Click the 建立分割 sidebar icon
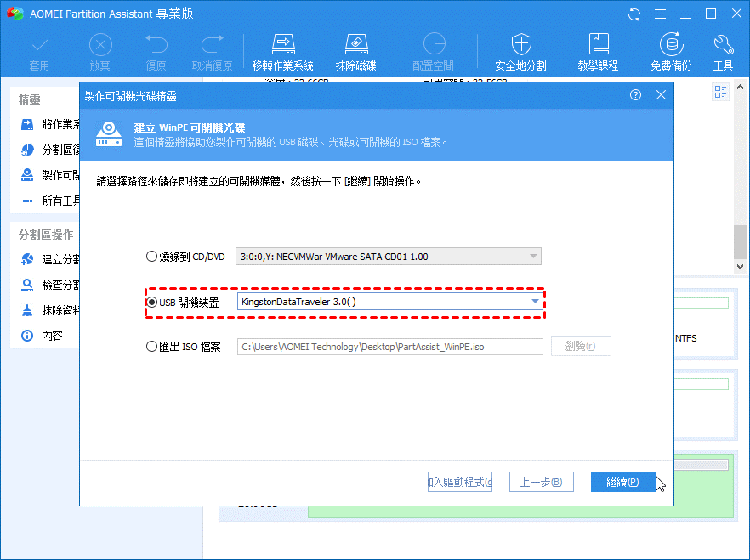 [x=27, y=259]
